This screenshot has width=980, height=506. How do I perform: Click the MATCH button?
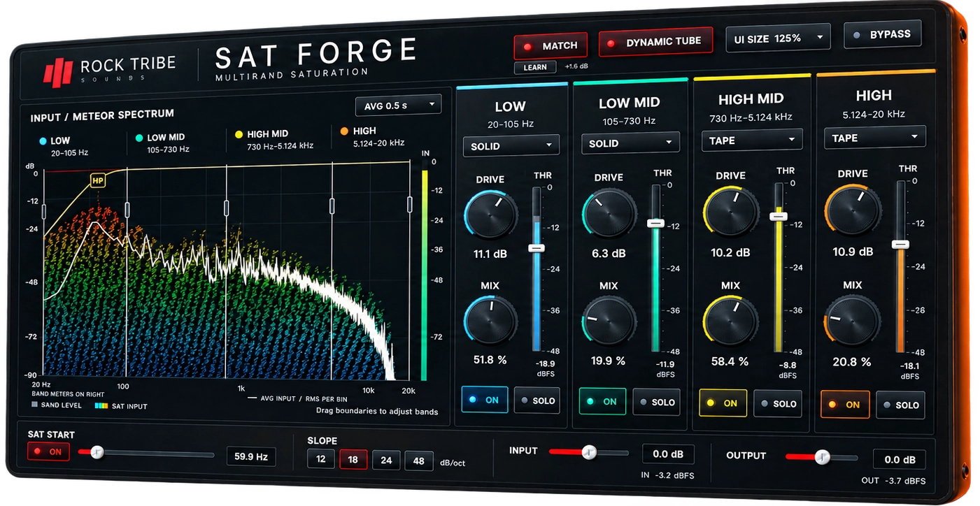click(551, 47)
